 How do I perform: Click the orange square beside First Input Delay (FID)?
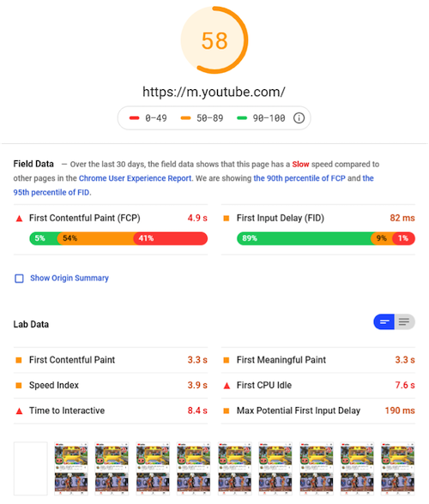(227, 219)
